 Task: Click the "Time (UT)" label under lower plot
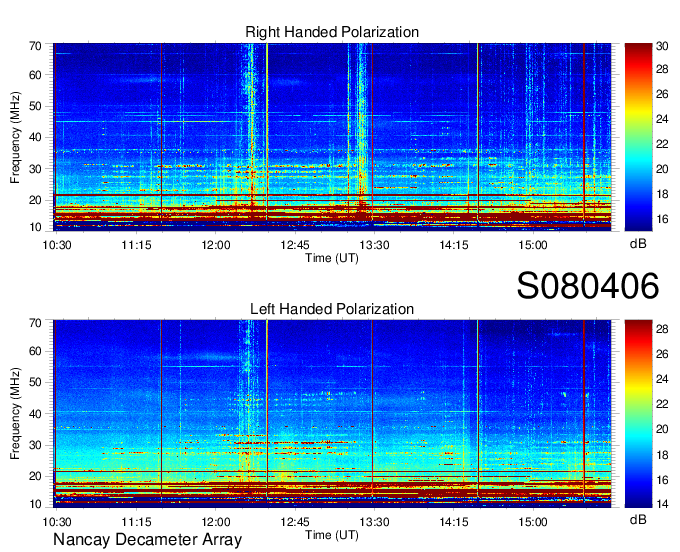332,535
